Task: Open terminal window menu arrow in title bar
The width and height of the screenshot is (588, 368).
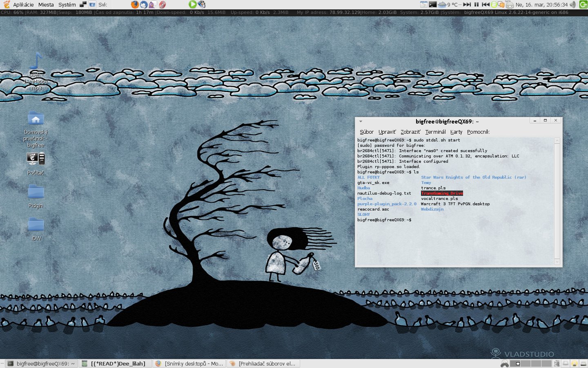Action: point(361,121)
